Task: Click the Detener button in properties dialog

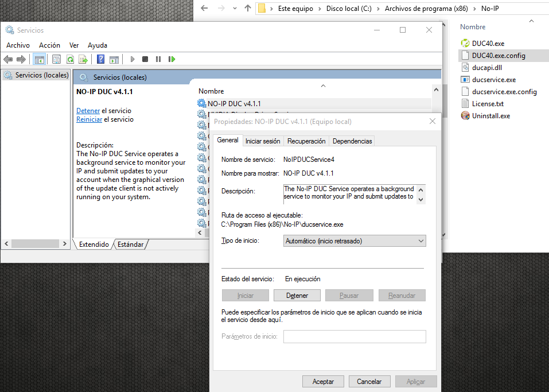Action: 297,296
